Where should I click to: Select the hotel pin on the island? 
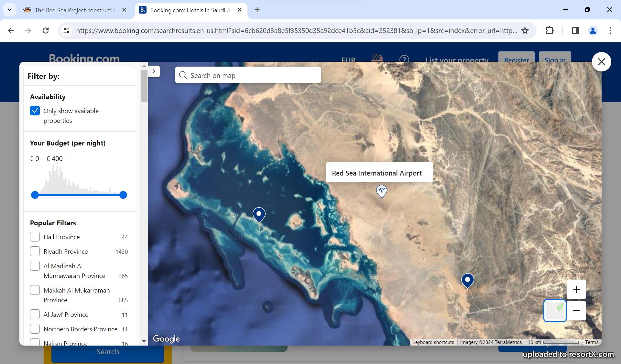pyautogui.click(x=259, y=215)
